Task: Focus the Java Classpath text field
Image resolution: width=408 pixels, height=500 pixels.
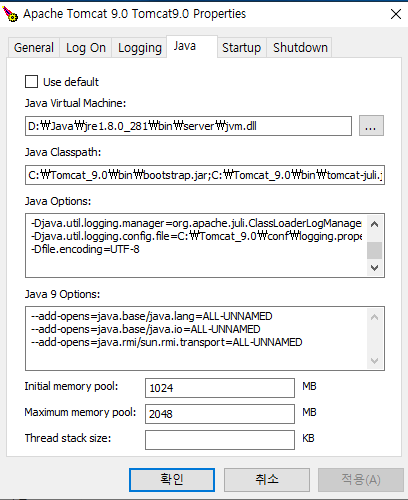Action: 205,175
